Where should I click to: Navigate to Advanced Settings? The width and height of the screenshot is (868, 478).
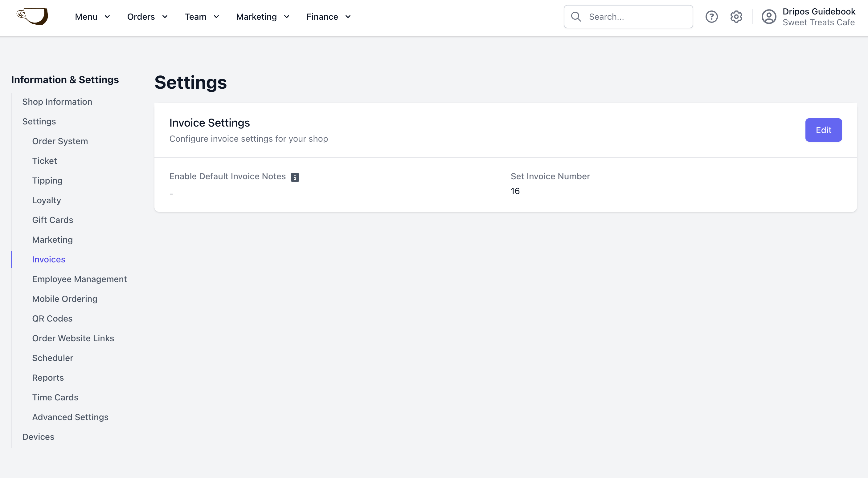pyautogui.click(x=70, y=417)
